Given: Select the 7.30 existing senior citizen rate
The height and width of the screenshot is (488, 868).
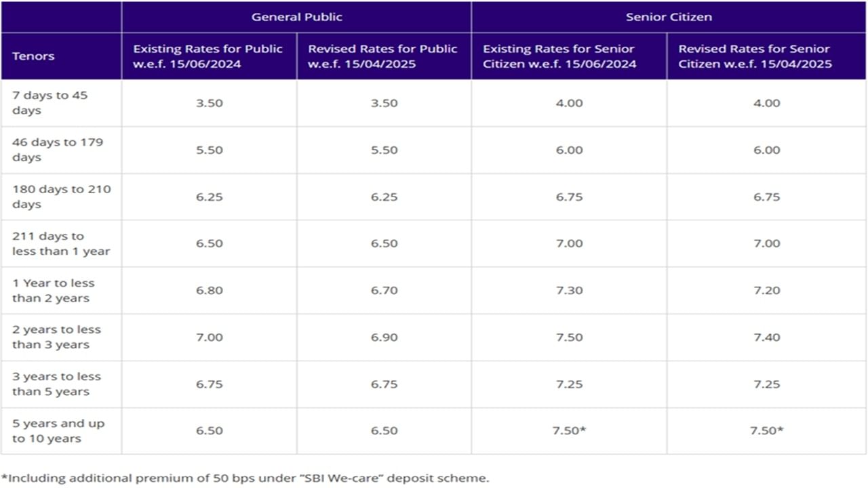Looking at the screenshot, I should (x=569, y=290).
